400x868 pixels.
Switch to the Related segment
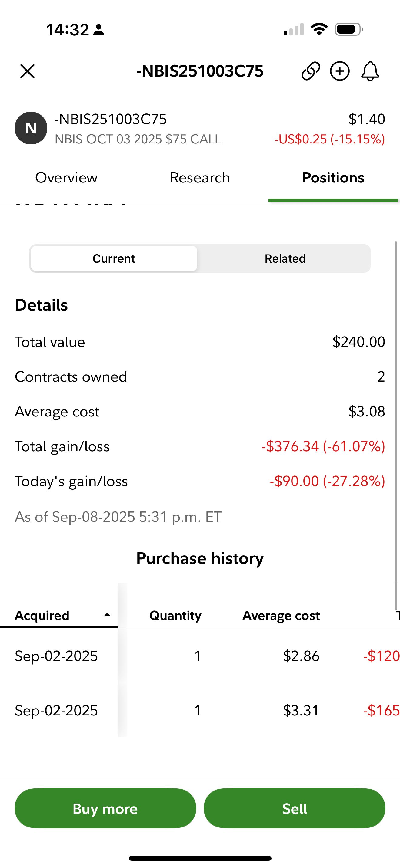point(285,258)
